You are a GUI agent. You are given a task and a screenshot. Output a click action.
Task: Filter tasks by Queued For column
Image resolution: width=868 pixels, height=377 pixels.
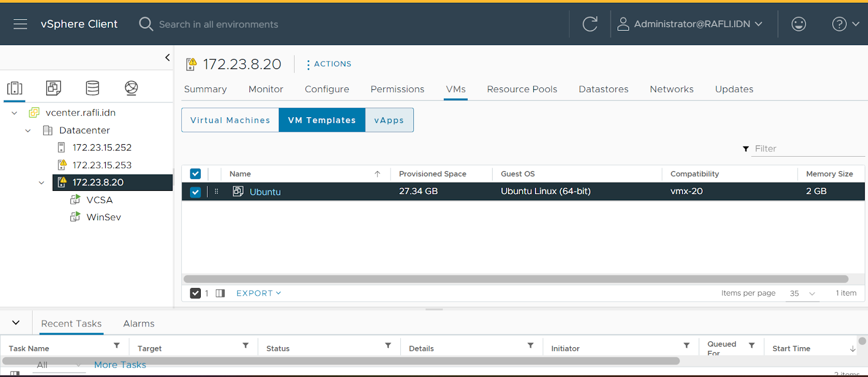pyautogui.click(x=751, y=346)
